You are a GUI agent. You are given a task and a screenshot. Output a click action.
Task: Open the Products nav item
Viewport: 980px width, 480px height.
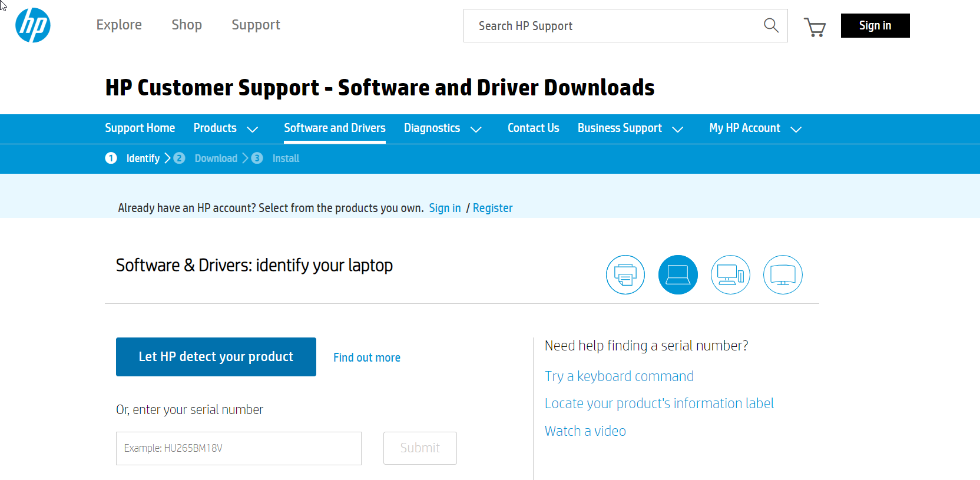point(215,128)
